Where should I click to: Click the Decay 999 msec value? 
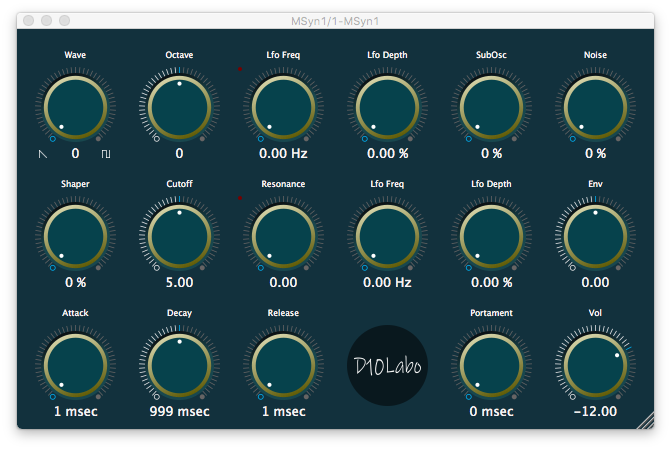tap(179, 412)
